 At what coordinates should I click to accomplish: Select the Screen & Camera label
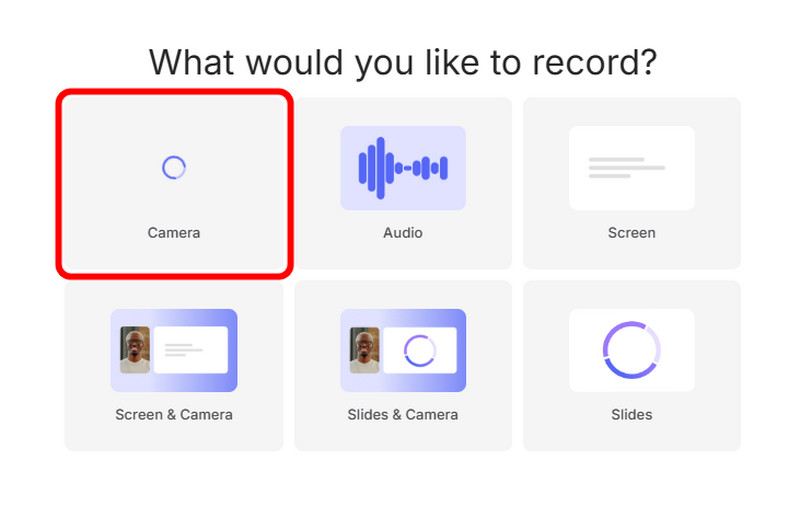(174, 415)
